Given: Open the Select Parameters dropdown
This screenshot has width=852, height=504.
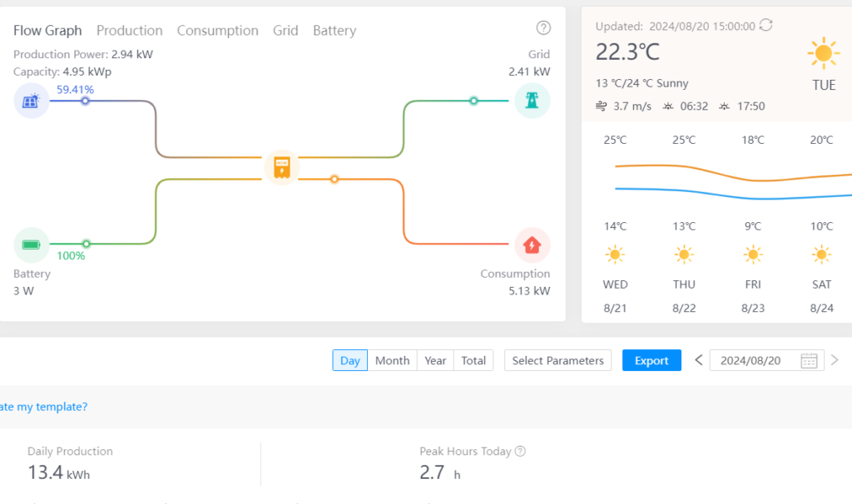Looking at the screenshot, I should (x=557, y=361).
